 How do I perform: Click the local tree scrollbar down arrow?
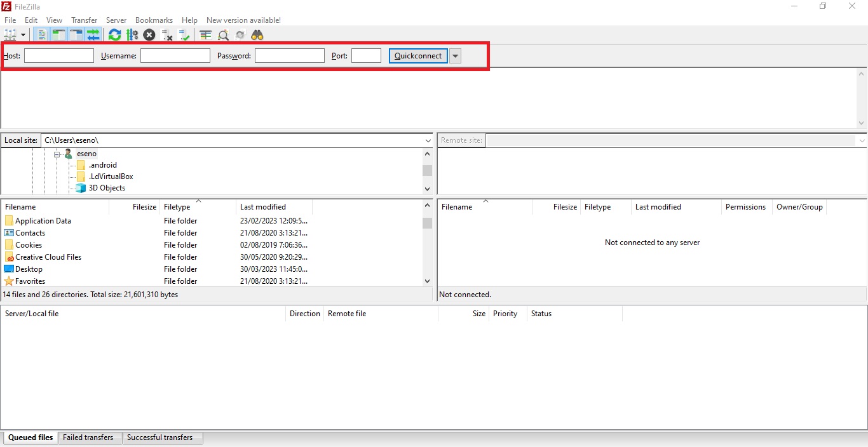[428, 189]
